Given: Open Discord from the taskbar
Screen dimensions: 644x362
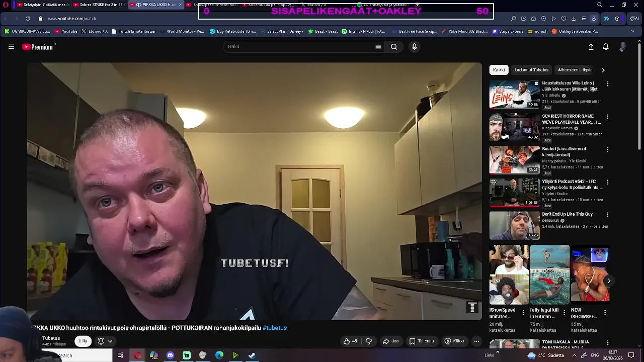Looking at the screenshot, I should 170,355.
